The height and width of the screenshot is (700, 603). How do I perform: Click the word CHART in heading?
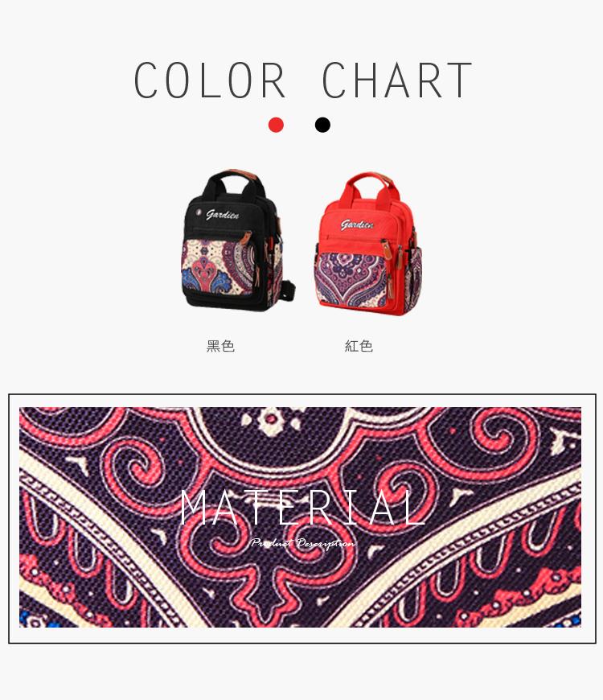coord(397,80)
